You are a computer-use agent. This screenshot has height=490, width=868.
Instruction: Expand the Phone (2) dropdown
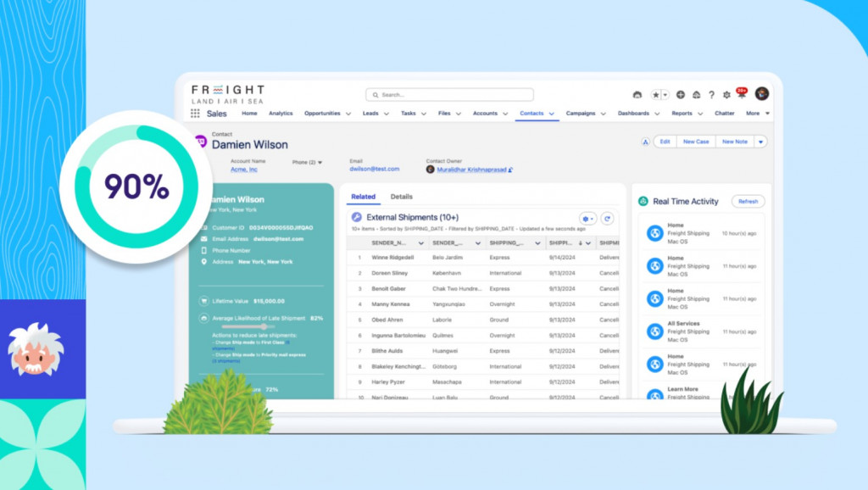320,162
